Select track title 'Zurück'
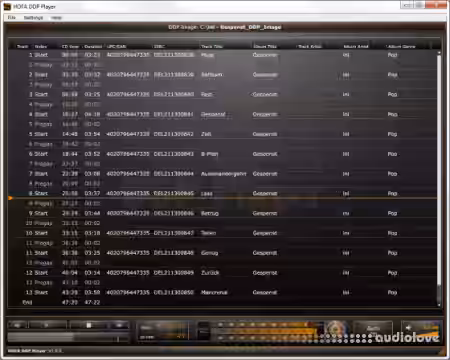This screenshot has width=450, height=360. click(210, 273)
